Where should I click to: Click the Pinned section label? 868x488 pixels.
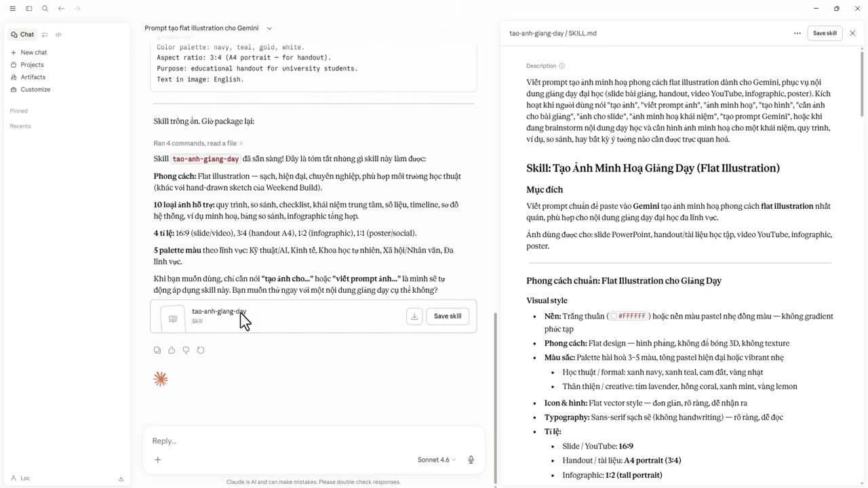[19, 110]
